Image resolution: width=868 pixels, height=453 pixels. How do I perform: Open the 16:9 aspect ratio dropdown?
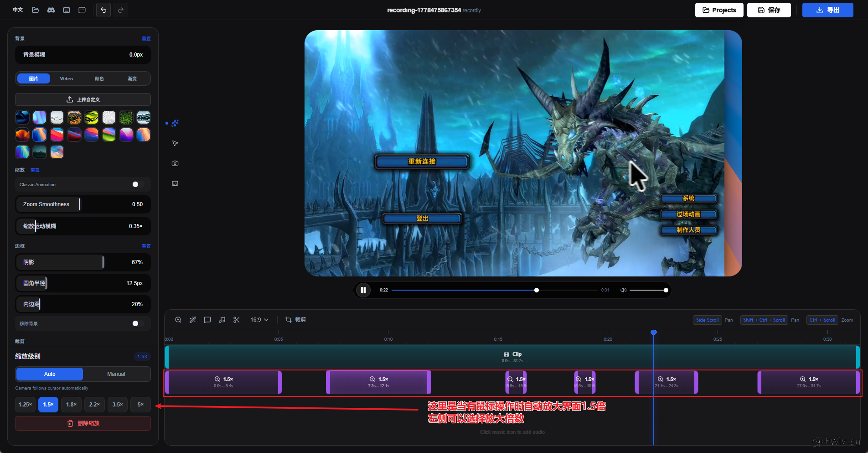pyautogui.click(x=259, y=320)
